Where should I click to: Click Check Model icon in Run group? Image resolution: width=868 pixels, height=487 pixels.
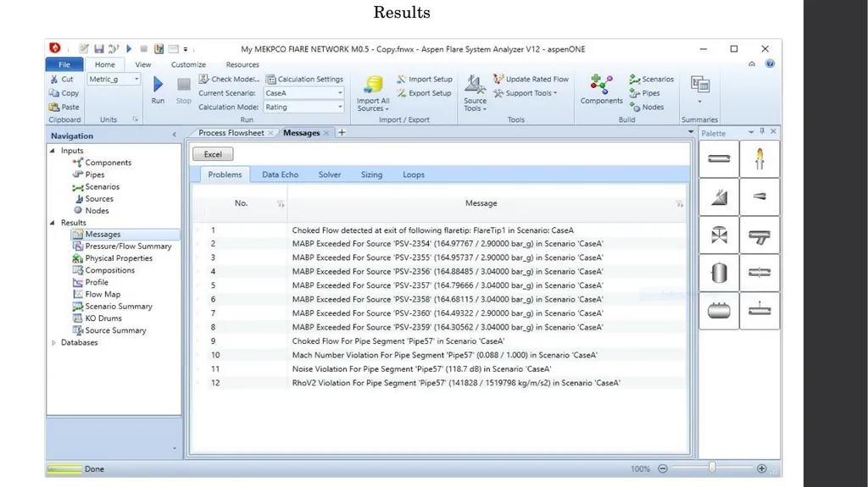pyautogui.click(x=203, y=79)
